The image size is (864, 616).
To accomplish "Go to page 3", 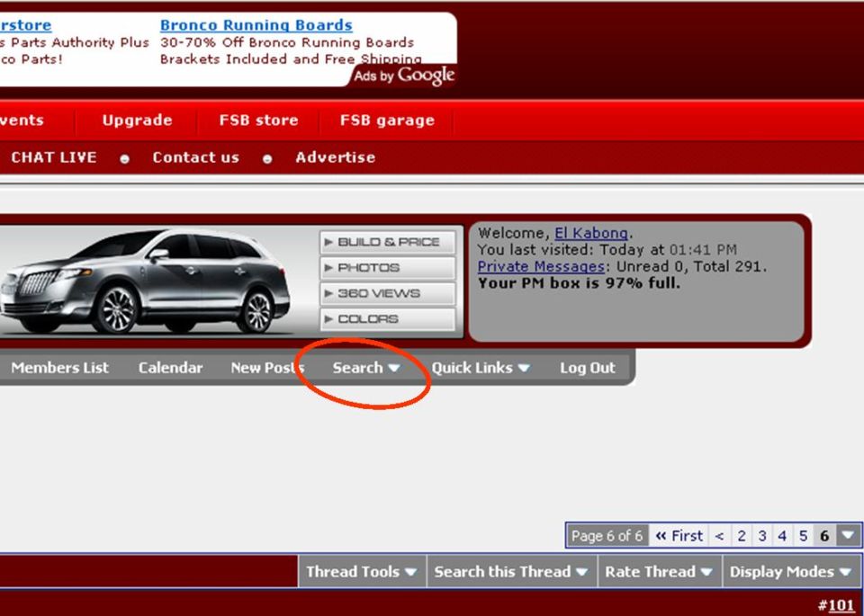I will (762, 536).
